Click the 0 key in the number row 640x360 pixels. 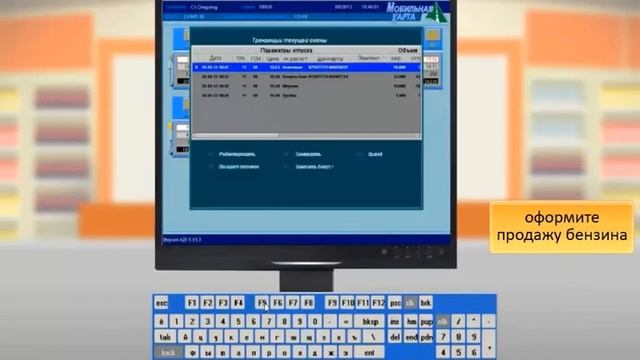click(315, 322)
